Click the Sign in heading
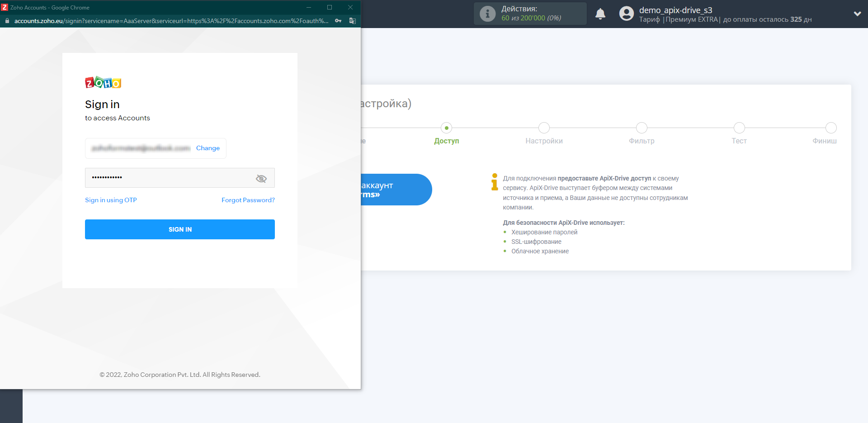Viewport: 868px width, 423px height. click(102, 105)
